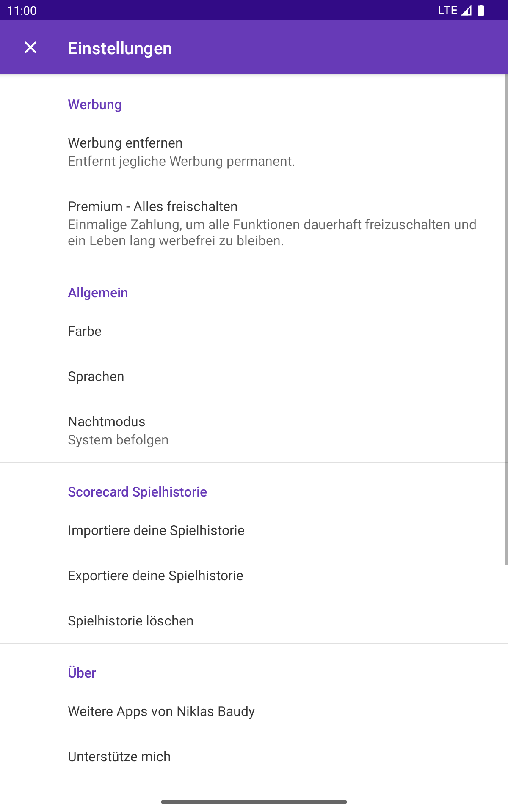The height and width of the screenshot is (812, 508).
Task: Tap the battery icon in status bar
Action: [481, 10]
